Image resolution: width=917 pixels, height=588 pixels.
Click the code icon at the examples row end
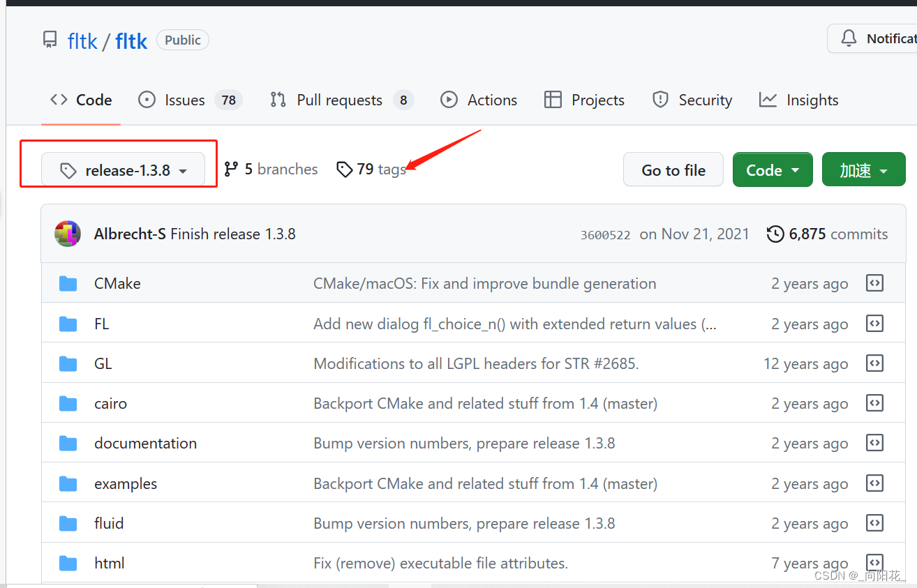874,483
